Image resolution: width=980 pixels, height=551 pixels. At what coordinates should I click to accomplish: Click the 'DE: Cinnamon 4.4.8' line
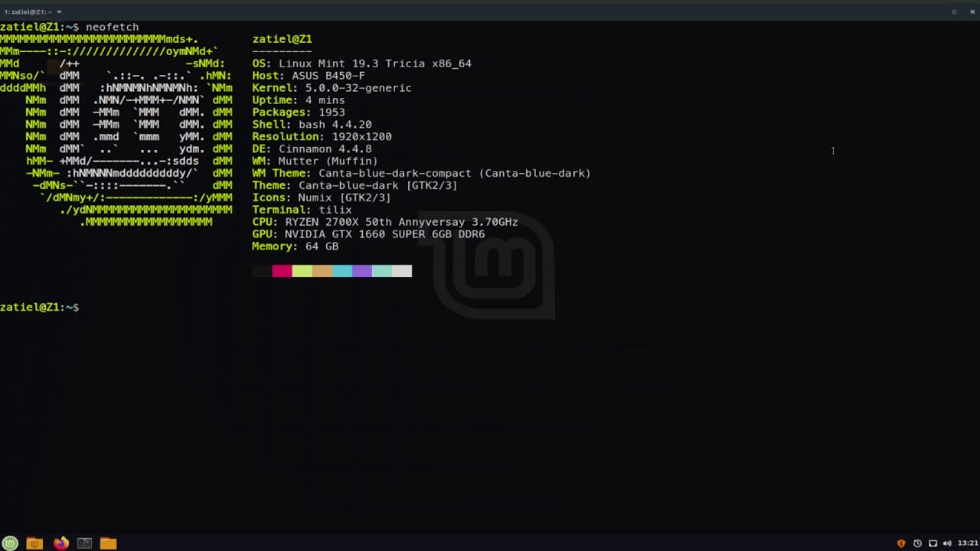[312, 149]
